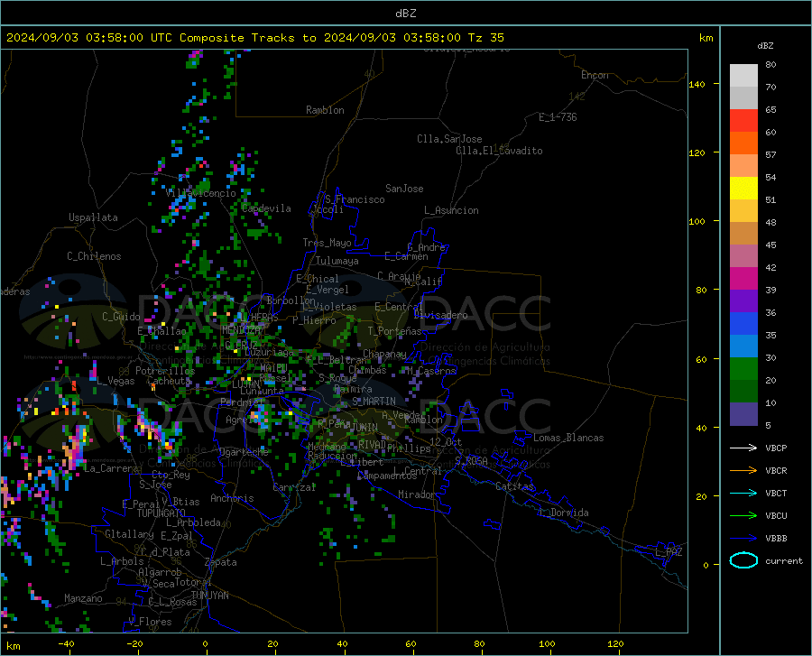Select the yellow 54 dBZ color swatch
The width and height of the screenshot is (812, 656).
[743, 189]
